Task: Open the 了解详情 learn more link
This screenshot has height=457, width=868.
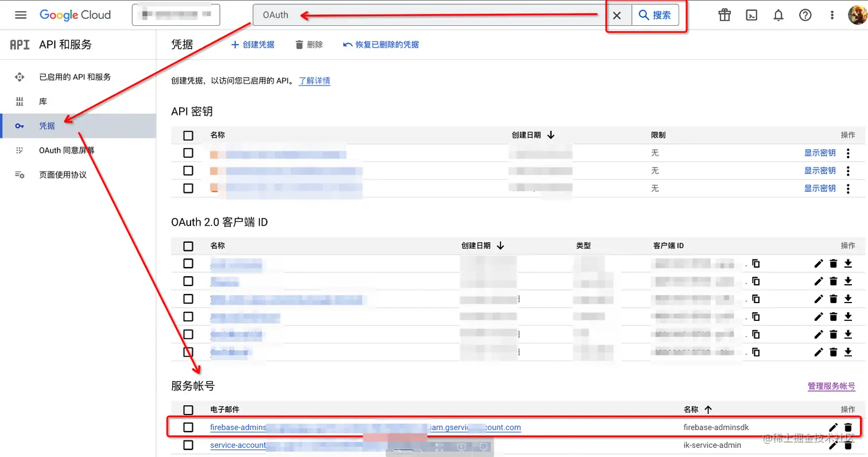Action: click(314, 81)
